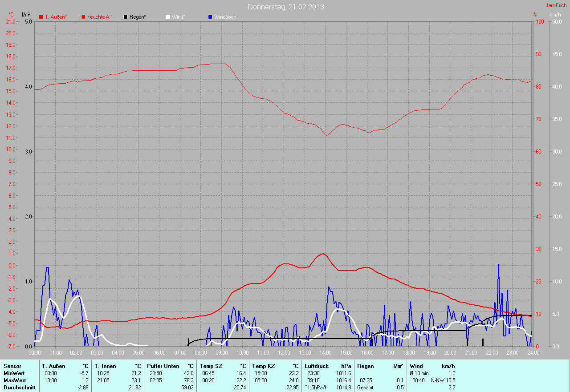Viewport: 570px width, 392px height.
Task: Click the '20.74' Temp SZ average value
Action: pyautogui.click(x=240, y=388)
